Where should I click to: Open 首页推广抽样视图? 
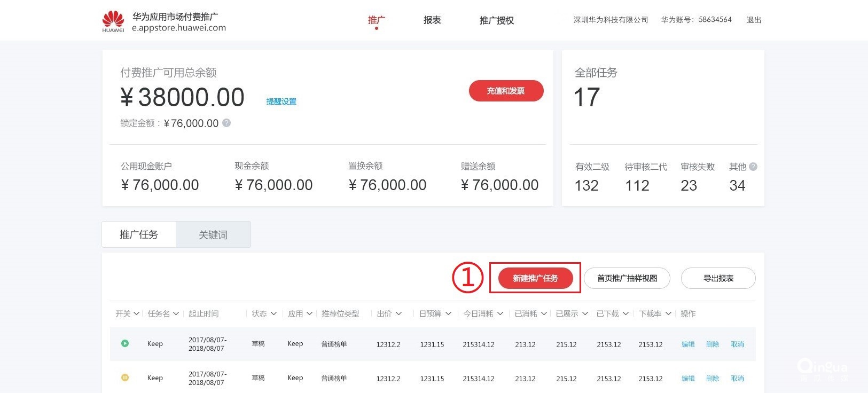click(627, 278)
